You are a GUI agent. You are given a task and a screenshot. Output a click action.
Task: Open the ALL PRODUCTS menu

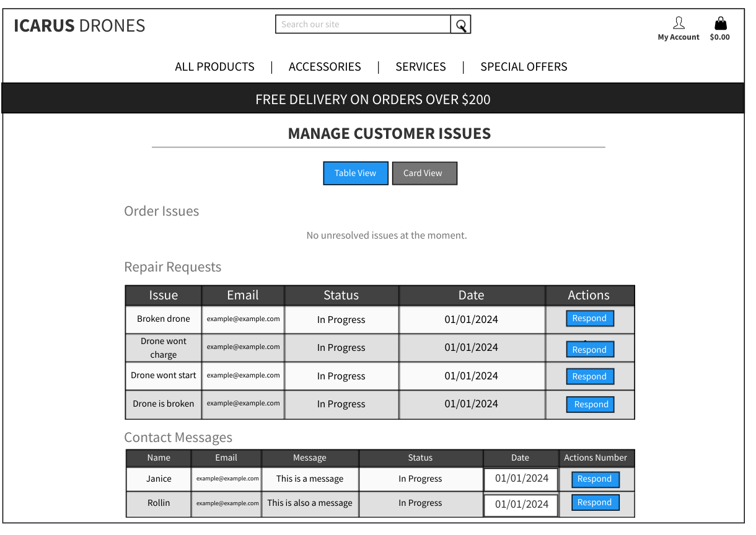(214, 66)
